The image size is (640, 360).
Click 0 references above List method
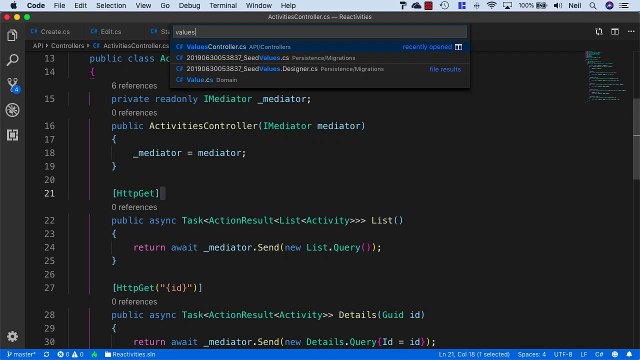tap(134, 207)
